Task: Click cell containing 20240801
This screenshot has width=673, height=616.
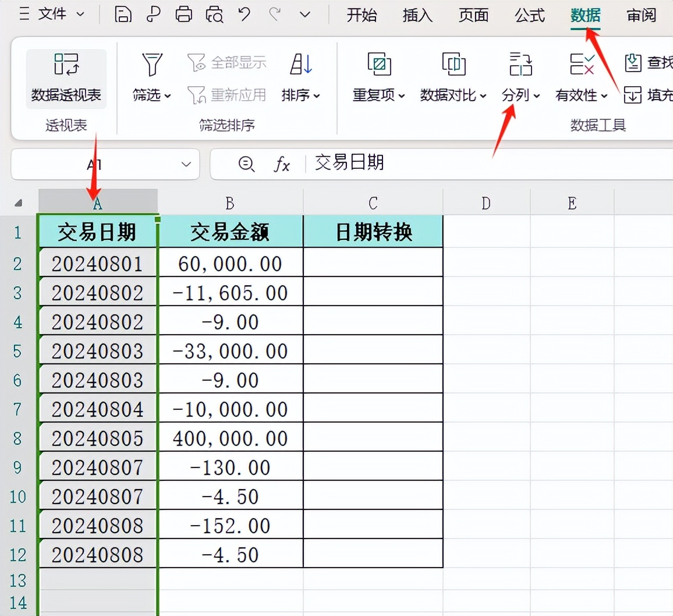Action: [97, 263]
